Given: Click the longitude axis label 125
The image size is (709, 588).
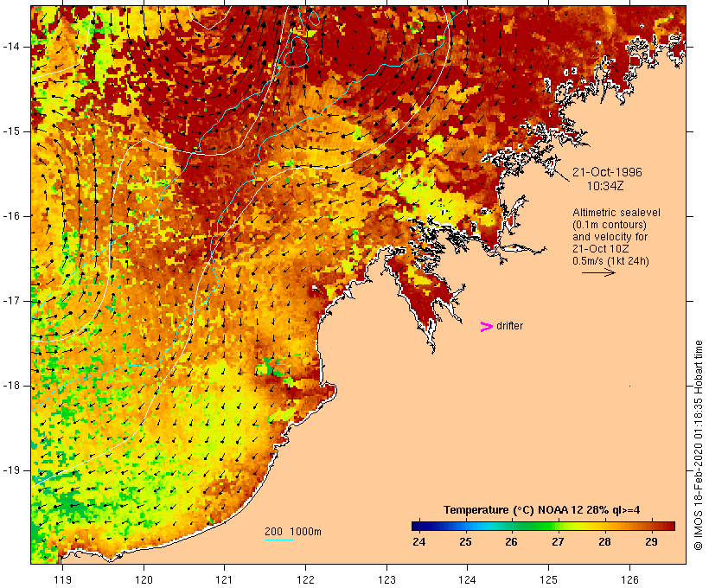Looking at the screenshot, I should point(549,579).
